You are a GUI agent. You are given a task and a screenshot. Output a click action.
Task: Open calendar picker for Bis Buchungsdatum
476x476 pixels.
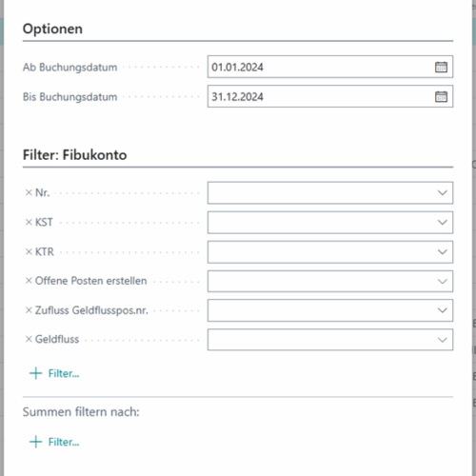point(441,96)
